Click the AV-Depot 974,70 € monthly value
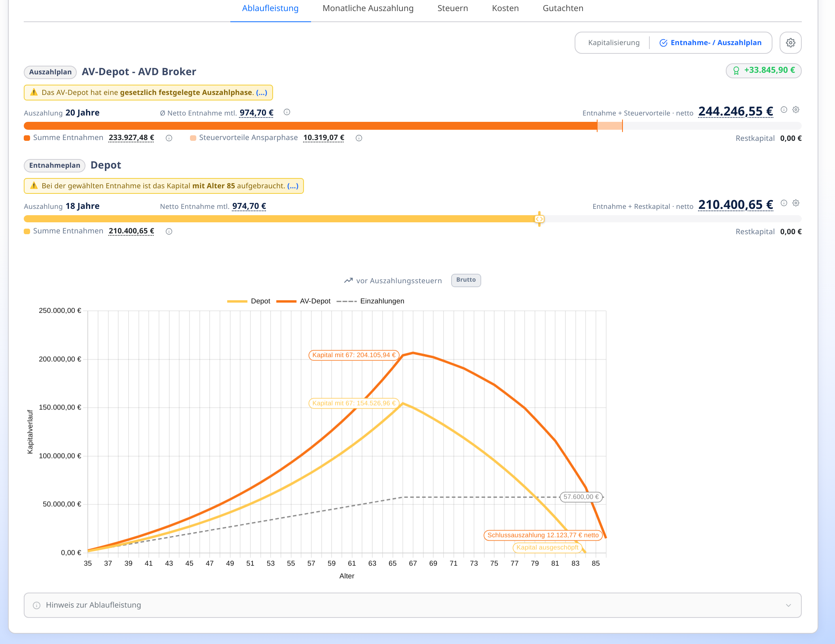Screen dimensions: 835x644 tap(256, 113)
